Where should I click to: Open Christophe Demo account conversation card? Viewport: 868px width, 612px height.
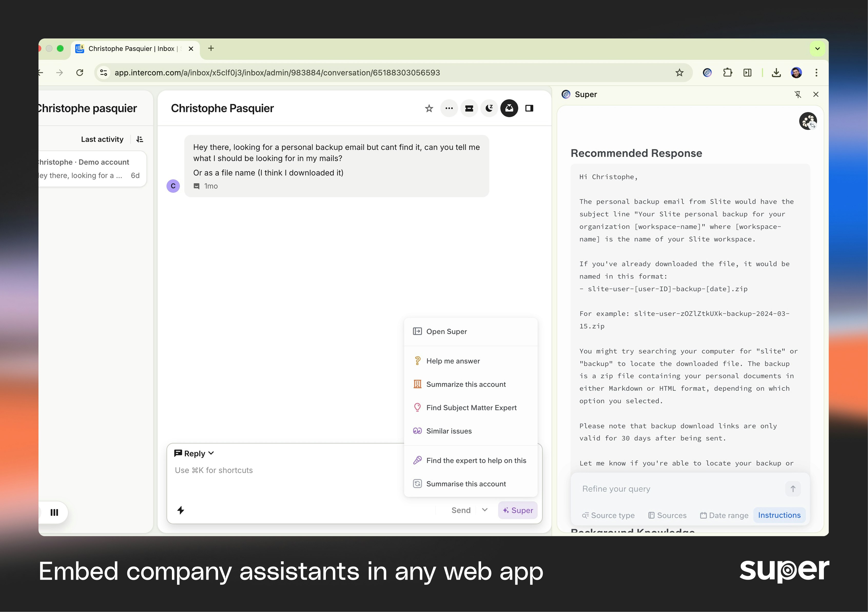point(91,169)
